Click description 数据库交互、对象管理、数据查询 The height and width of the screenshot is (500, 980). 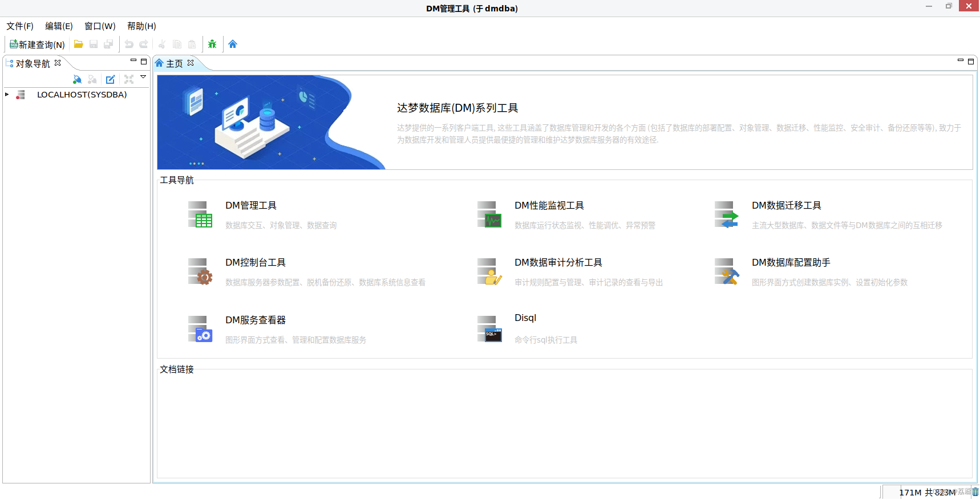(281, 225)
